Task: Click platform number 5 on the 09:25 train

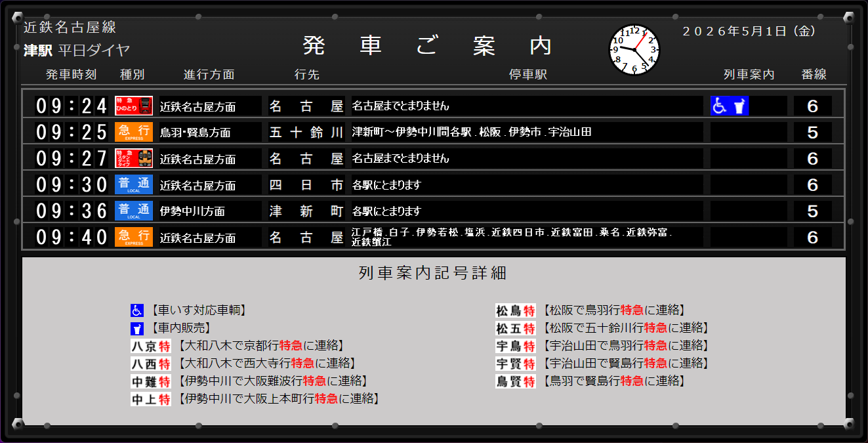Action: point(812,132)
